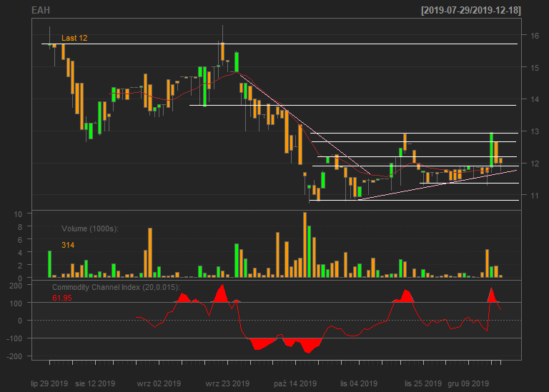549x392 pixels.
Task: Click date label 'paź 14 2019'
Action: pyautogui.click(x=295, y=383)
